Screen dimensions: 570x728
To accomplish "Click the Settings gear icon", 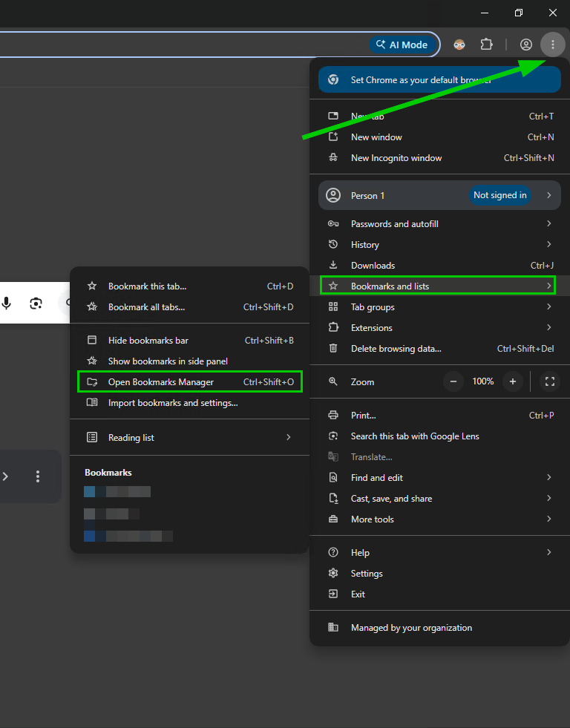I will point(333,573).
